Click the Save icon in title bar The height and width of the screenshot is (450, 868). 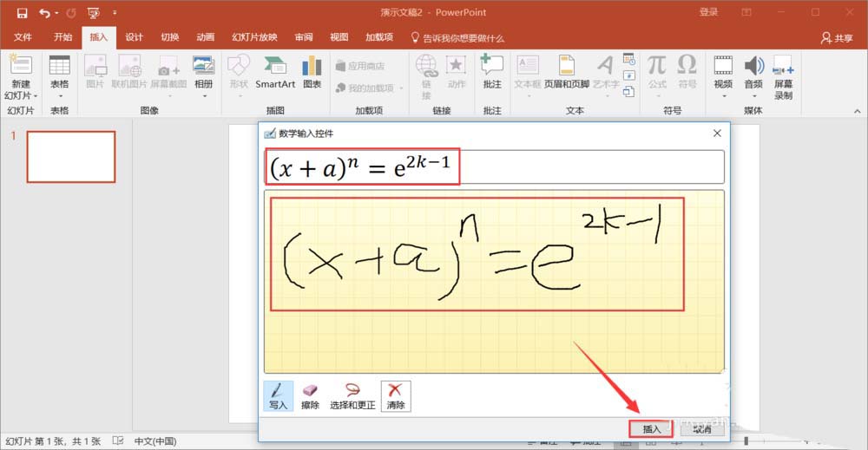22,13
